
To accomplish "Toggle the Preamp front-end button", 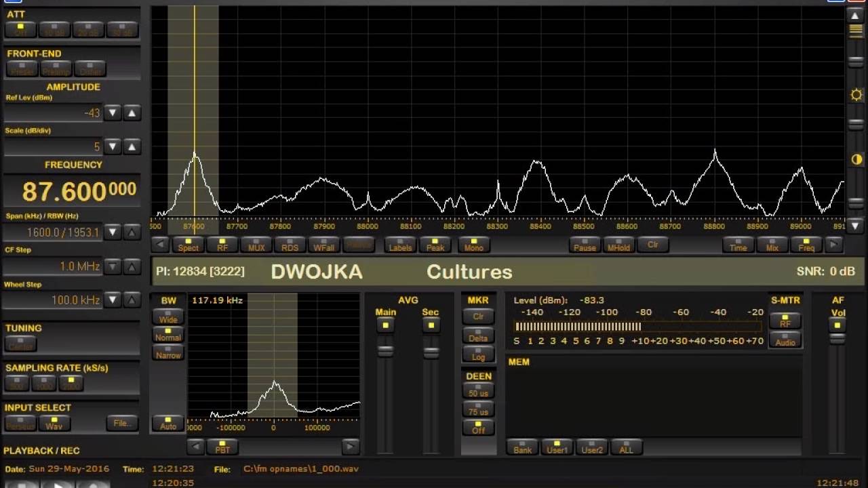I will (x=56, y=68).
